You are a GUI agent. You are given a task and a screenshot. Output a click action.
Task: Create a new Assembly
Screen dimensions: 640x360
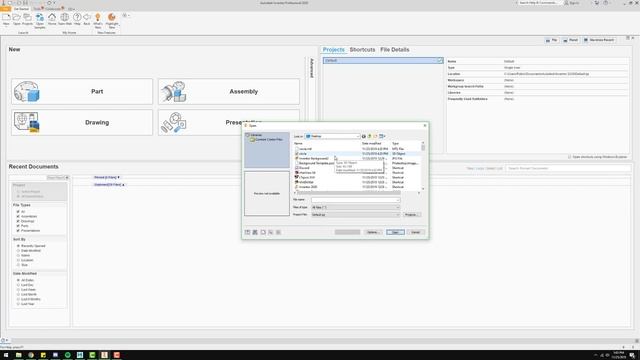229,91
